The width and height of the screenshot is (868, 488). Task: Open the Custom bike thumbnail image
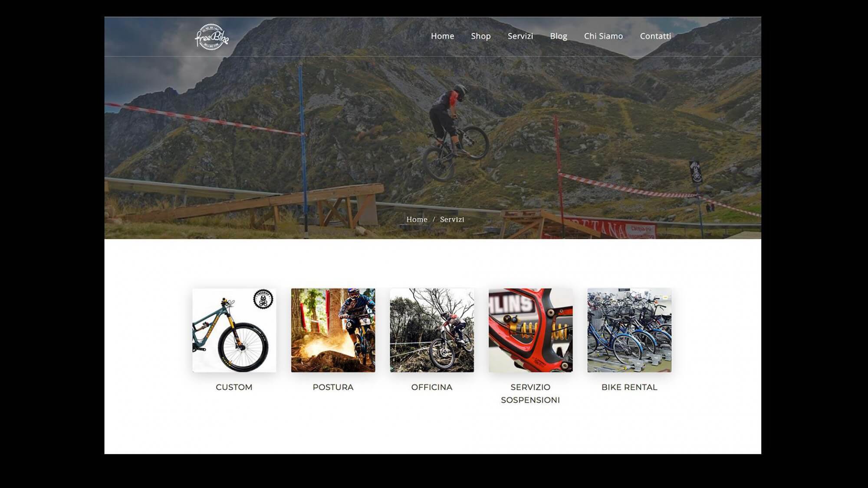(x=234, y=331)
